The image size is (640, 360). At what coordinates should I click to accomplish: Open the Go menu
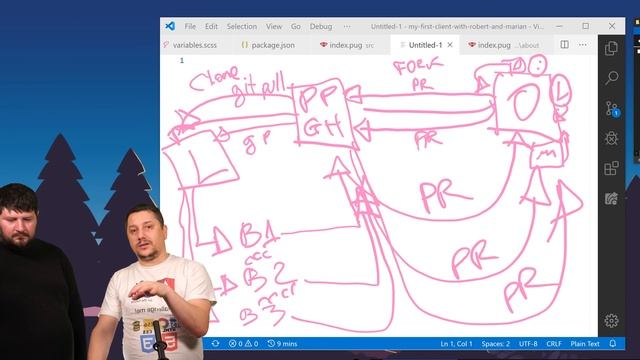[296, 26]
